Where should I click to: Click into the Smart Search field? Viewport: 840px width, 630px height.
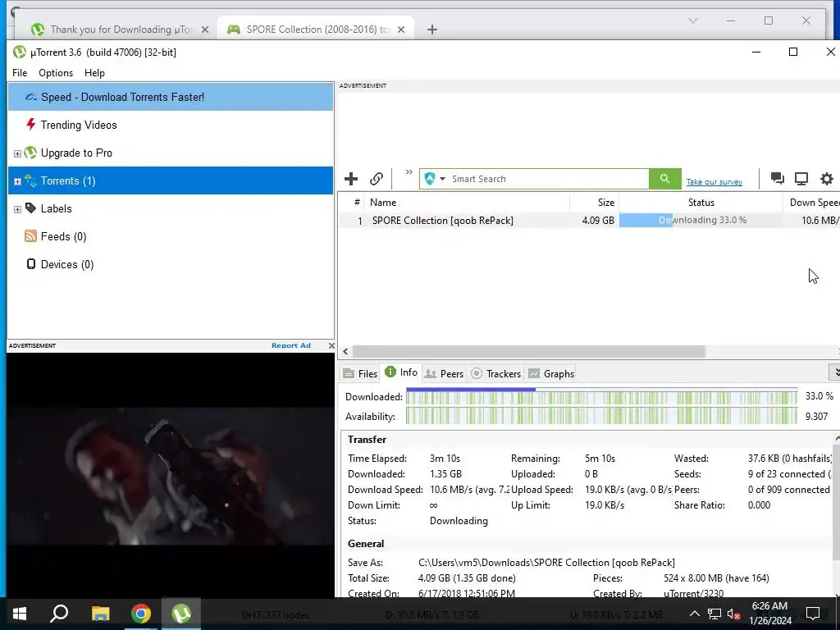[x=548, y=179]
